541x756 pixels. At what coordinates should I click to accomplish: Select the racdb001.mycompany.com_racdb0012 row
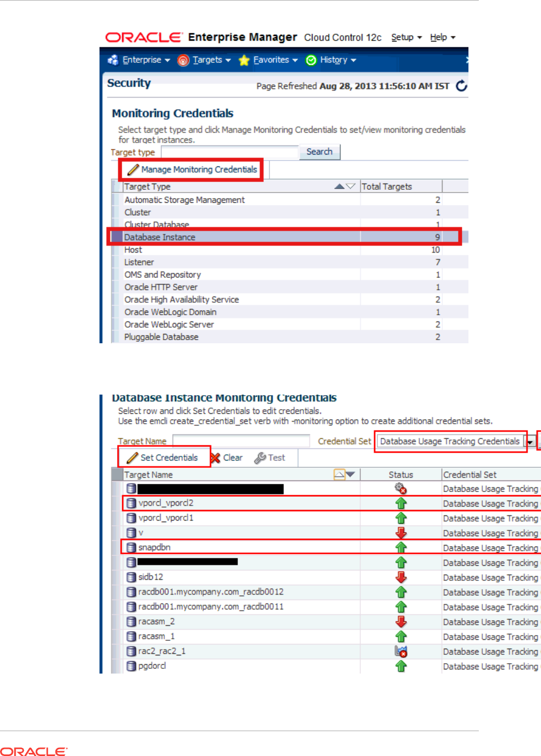click(326, 592)
